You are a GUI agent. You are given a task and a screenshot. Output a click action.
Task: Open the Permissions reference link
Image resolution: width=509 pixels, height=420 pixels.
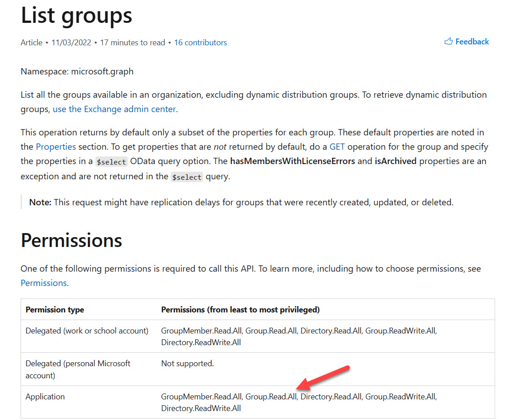[x=44, y=283]
